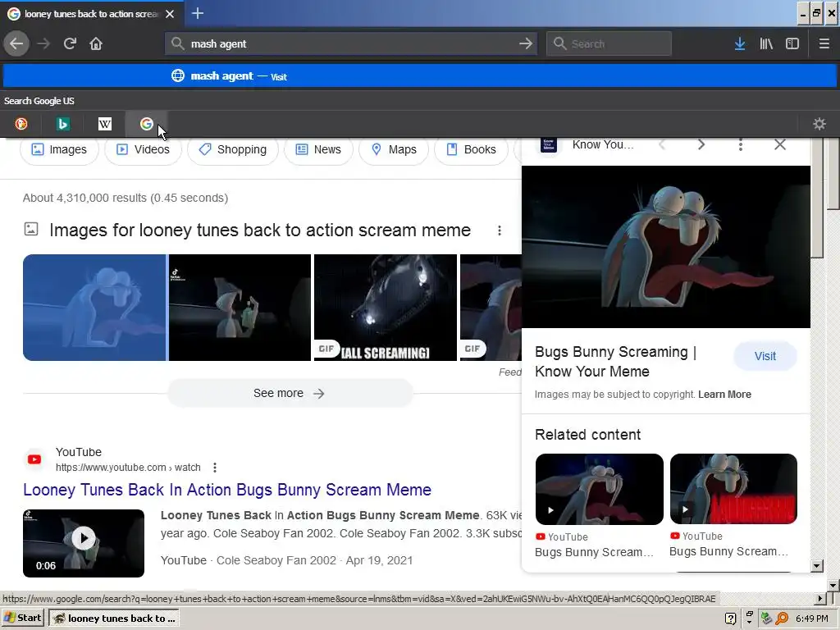Open the first related YouTube video thumbnail
The height and width of the screenshot is (630, 840).
click(599, 489)
